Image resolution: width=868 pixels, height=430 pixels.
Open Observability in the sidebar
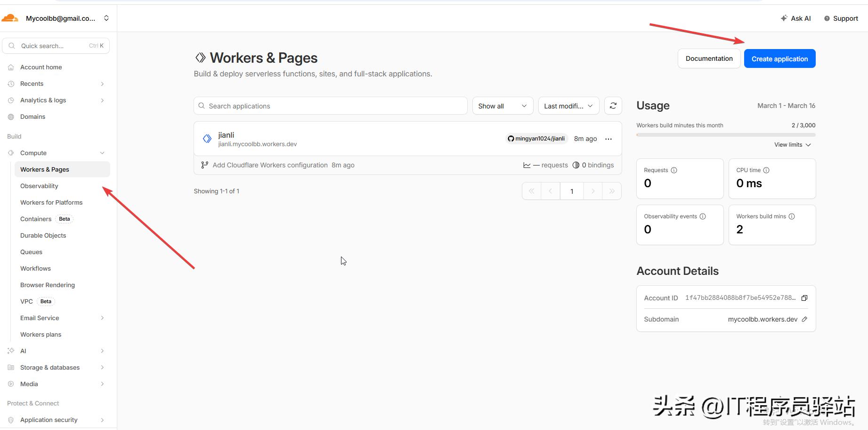coord(39,186)
